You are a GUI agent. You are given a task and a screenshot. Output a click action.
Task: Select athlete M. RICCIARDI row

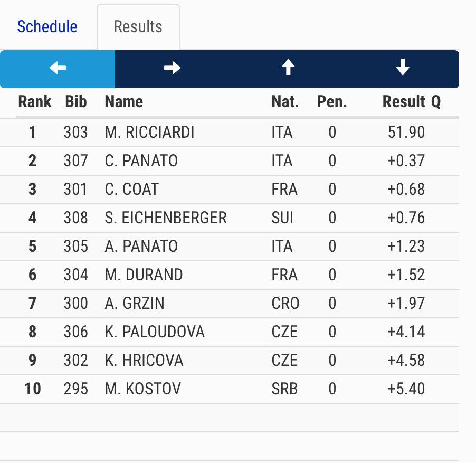tap(150, 132)
